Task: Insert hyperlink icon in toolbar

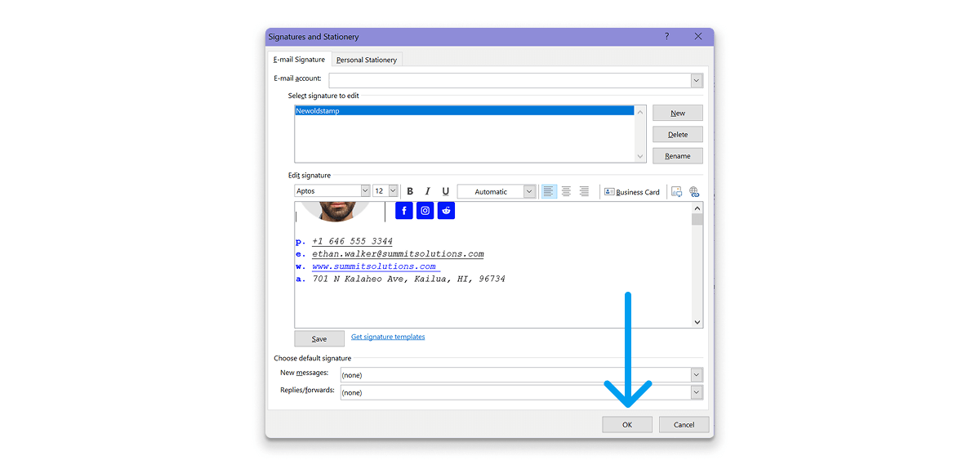Action: (694, 191)
